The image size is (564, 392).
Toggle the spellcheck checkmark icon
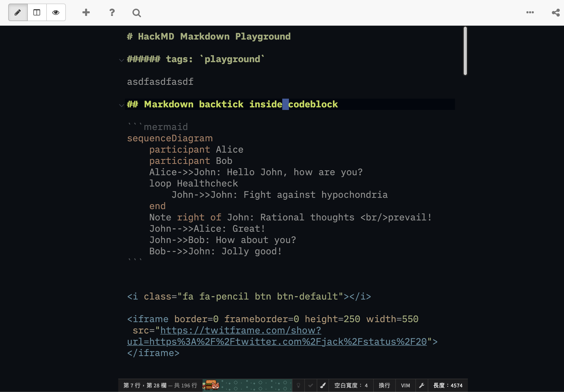311,385
